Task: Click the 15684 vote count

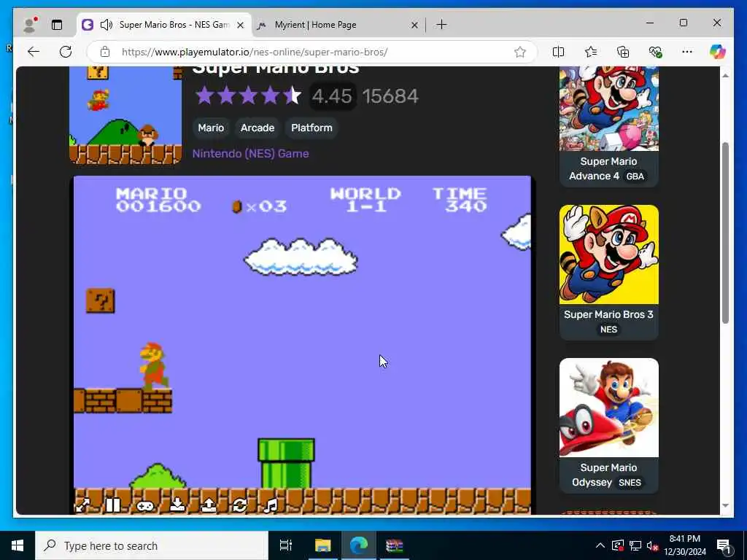Action: (390, 96)
